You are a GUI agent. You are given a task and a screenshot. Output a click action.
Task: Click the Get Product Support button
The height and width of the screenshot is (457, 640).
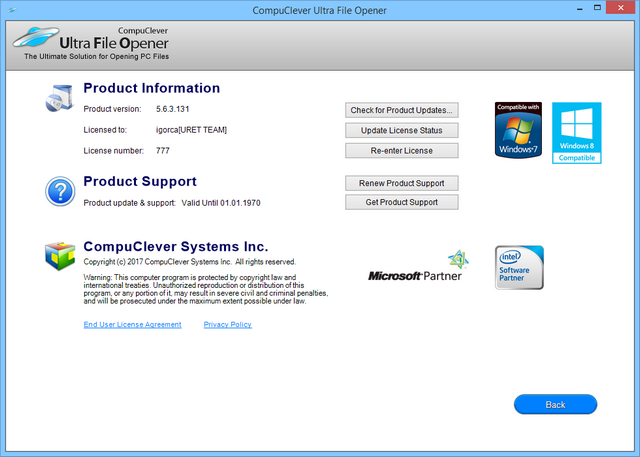pyautogui.click(x=402, y=202)
